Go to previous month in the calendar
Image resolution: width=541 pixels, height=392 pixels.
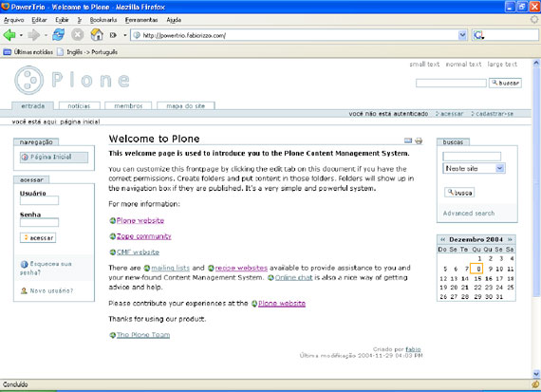[x=442, y=239]
